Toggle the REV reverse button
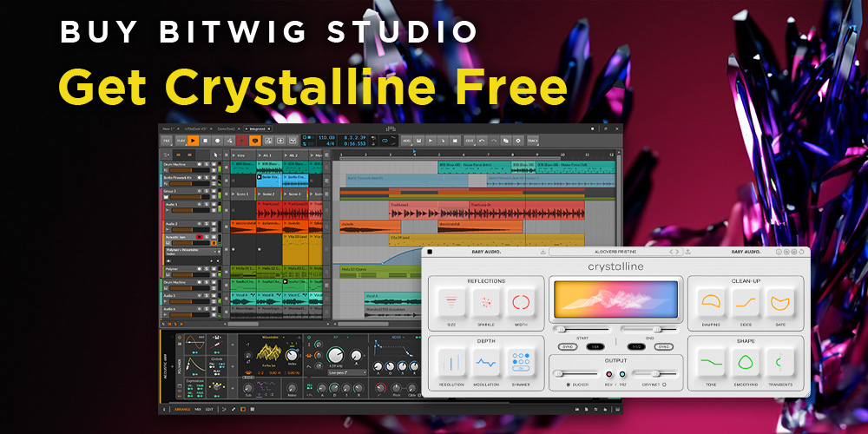Viewport: 868px width, 434px height. pos(609,374)
